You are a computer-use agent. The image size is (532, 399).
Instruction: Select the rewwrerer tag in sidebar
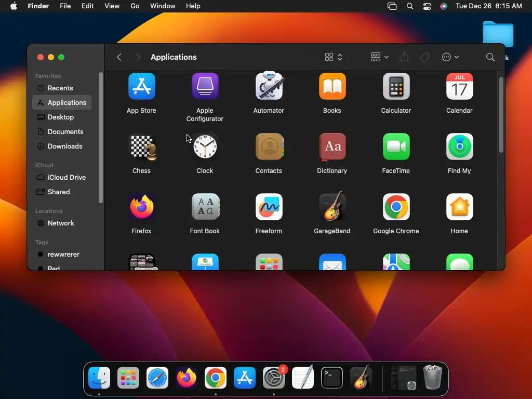(62, 255)
